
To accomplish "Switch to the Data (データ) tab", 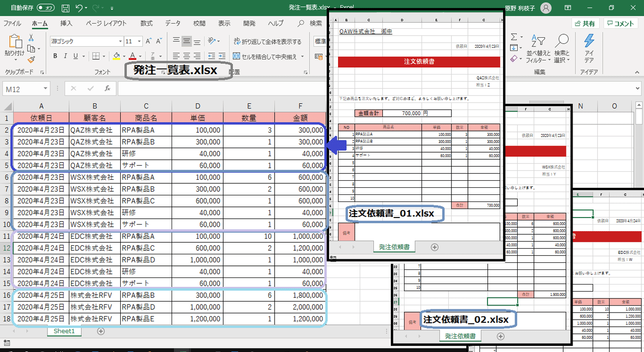I will point(173,24).
